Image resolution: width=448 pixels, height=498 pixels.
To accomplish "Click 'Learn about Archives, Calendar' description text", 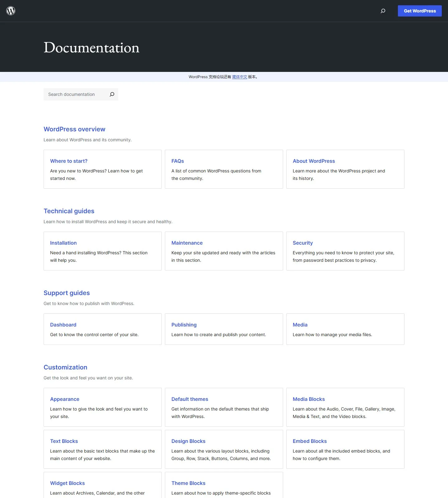I will tap(97, 493).
